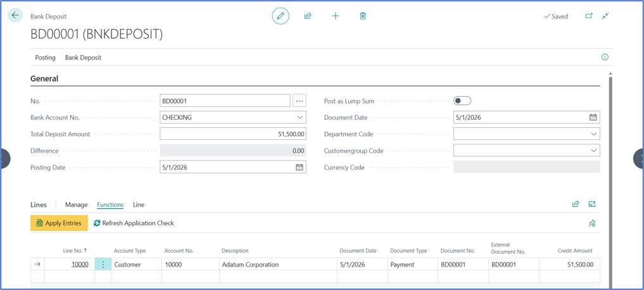Open the Bank Deposit menu
Image resolution: width=644 pixels, height=290 pixels.
tap(83, 58)
